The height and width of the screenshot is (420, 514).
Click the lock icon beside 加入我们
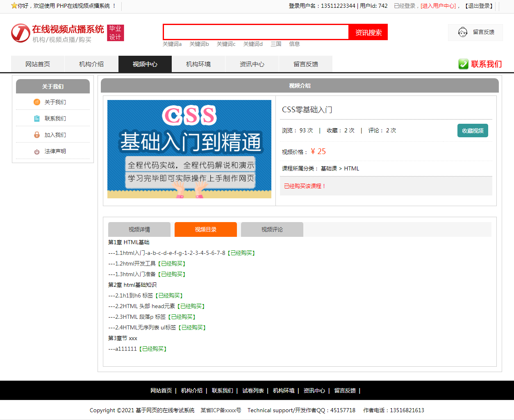click(36, 135)
